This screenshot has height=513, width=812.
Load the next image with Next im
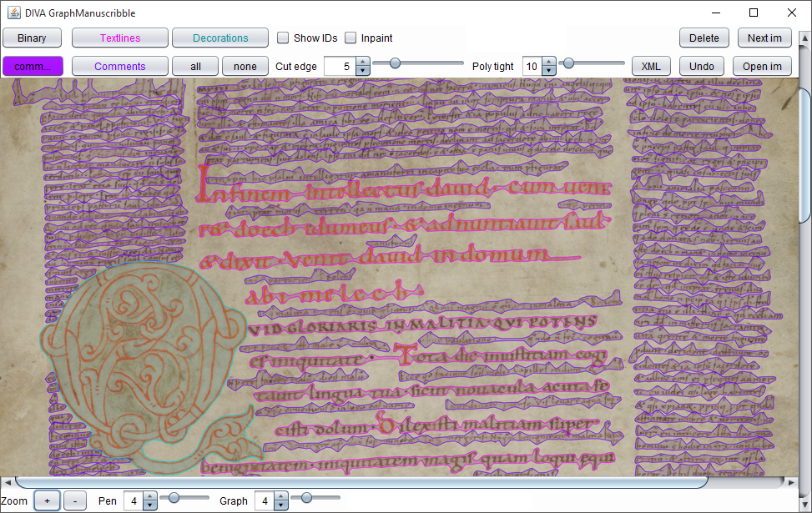764,38
